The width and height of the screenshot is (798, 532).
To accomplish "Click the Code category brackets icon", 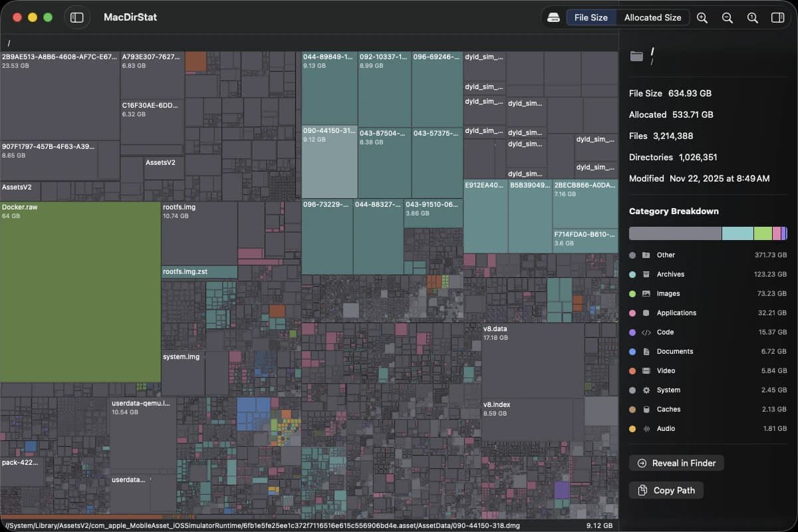I will [646, 332].
